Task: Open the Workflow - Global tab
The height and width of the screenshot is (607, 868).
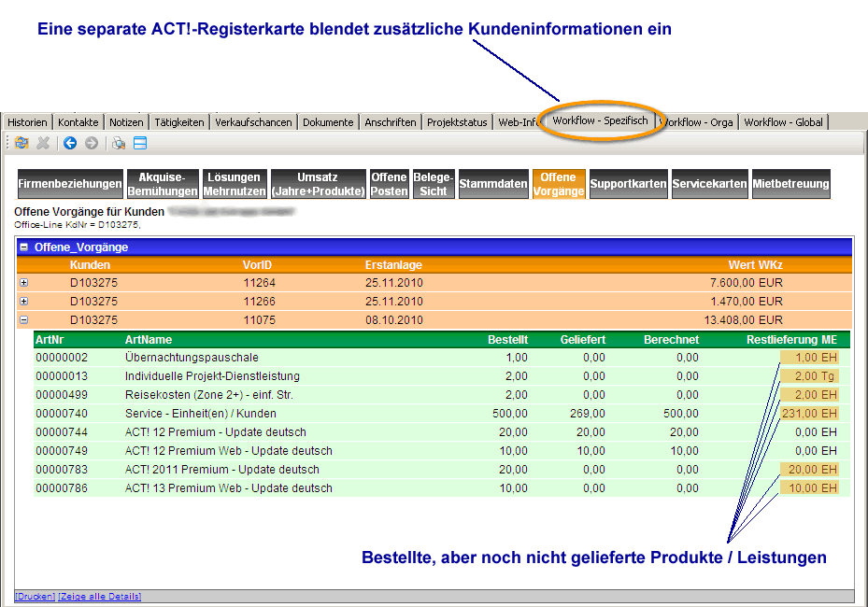Action: (x=783, y=122)
